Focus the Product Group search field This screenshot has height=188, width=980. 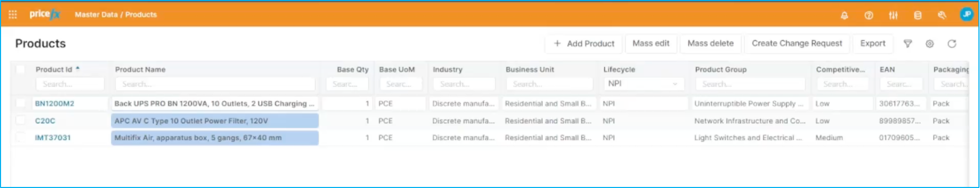click(750, 84)
